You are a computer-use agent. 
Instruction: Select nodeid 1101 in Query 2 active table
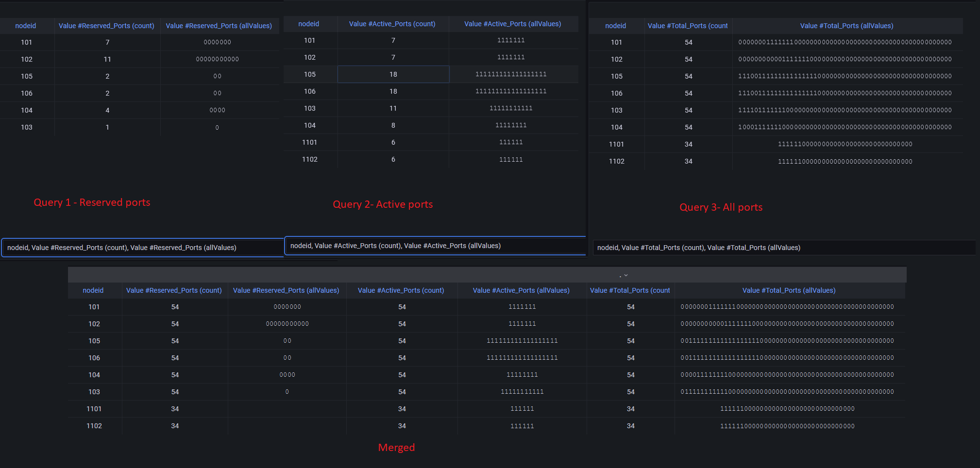tap(310, 142)
